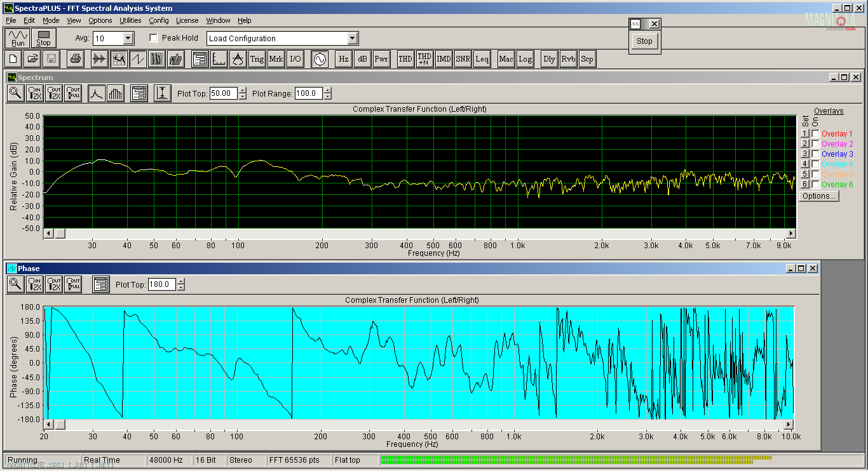
Task: Open the Options menu
Action: click(x=100, y=20)
